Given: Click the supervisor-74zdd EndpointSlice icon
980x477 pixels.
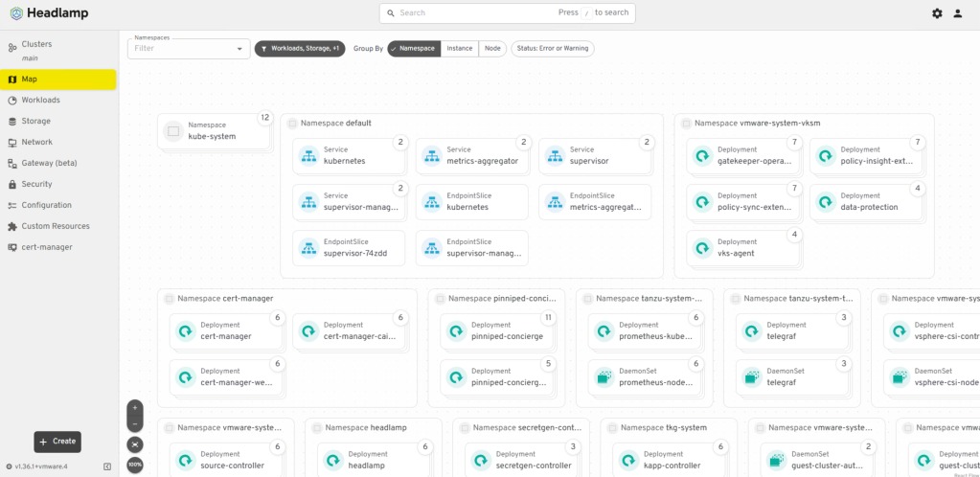Looking at the screenshot, I should (x=308, y=247).
